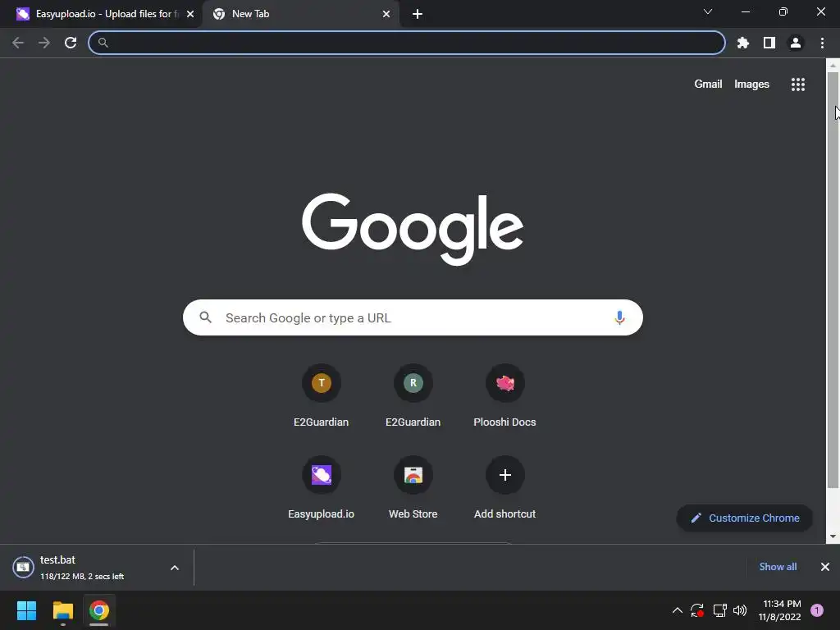Open the Gmail link
The height and width of the screenshot is (630, 840).
click(708, 84)
